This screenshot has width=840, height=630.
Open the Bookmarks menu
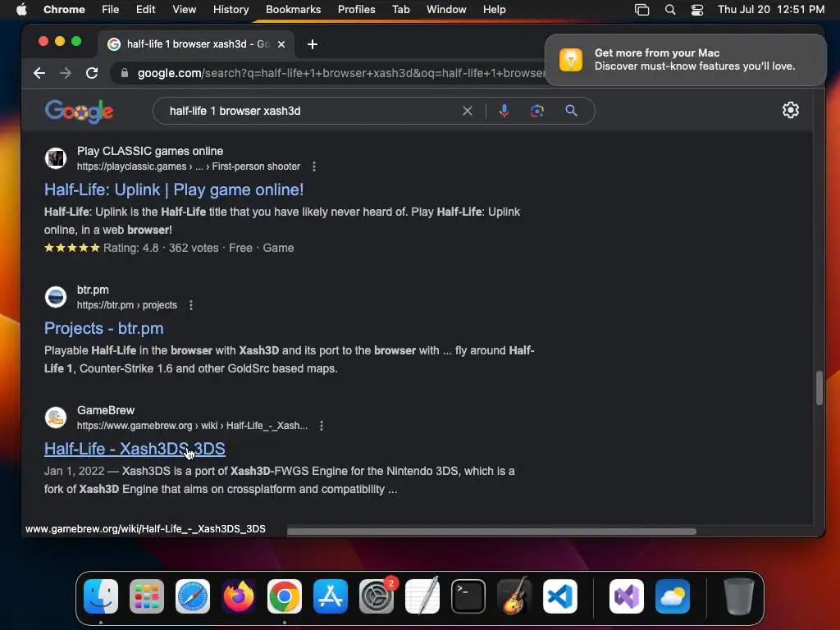(x=293, y=9)
